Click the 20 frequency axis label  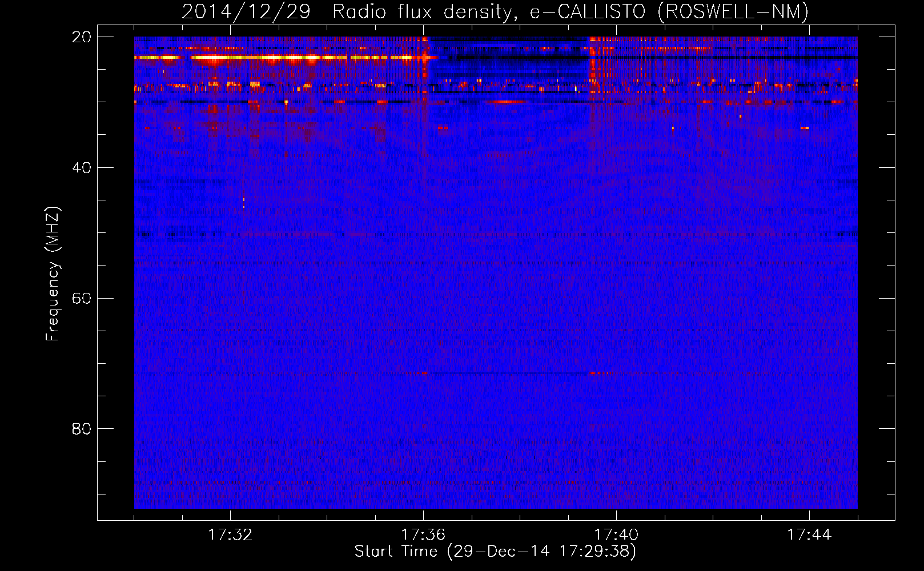82,37
